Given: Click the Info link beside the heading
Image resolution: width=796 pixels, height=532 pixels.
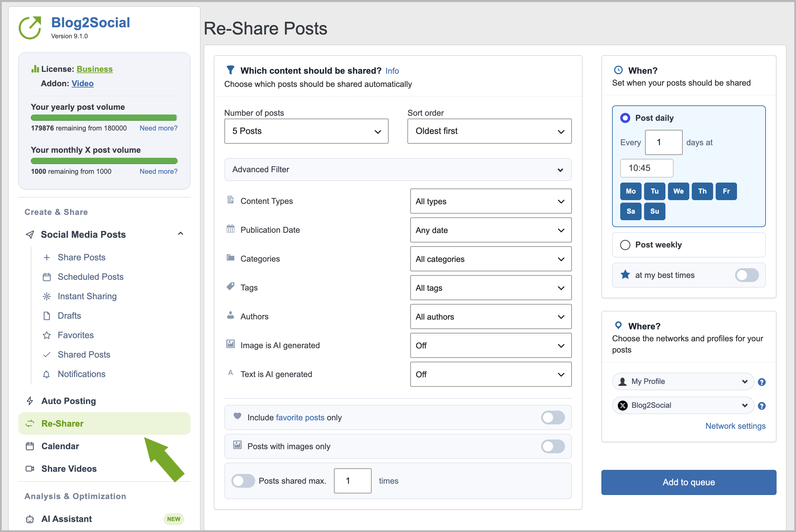Looking at the screenshot, I should [x=392, y=71].
